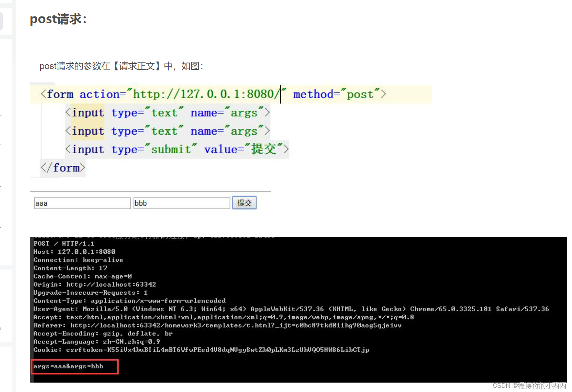Click the 'post请求:' heading

coord(58,19)
